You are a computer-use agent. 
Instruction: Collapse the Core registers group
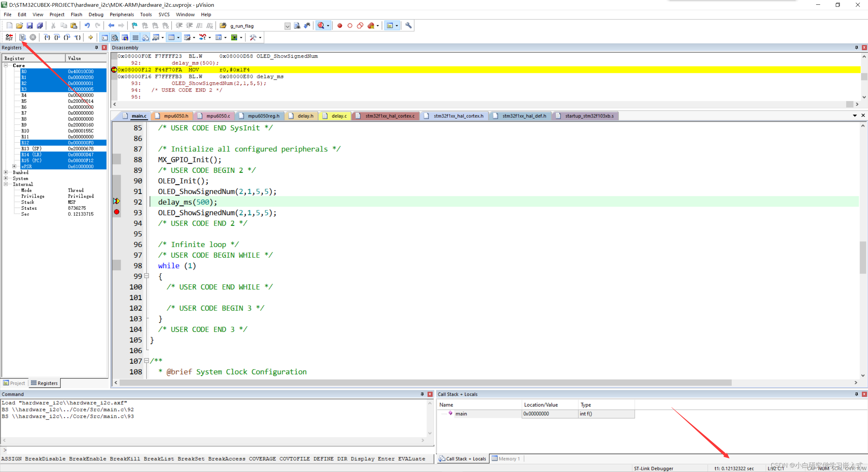[6, 65]
